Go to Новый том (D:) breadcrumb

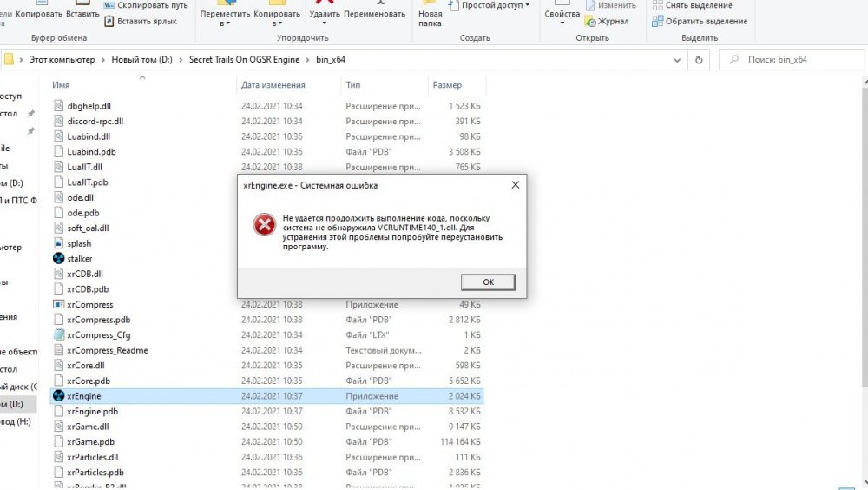[x=141, y=60]
